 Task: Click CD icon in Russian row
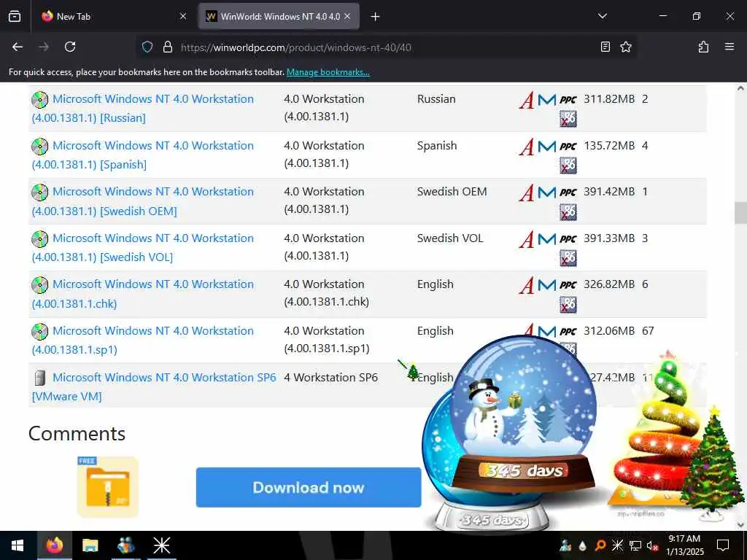coord(40,99)
